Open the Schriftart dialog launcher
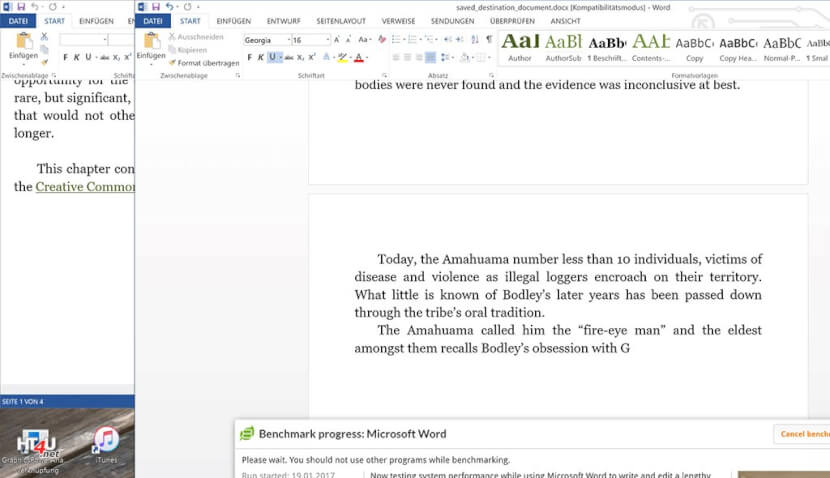The width and height of the screenshot is (830, 478). [384, 76]
